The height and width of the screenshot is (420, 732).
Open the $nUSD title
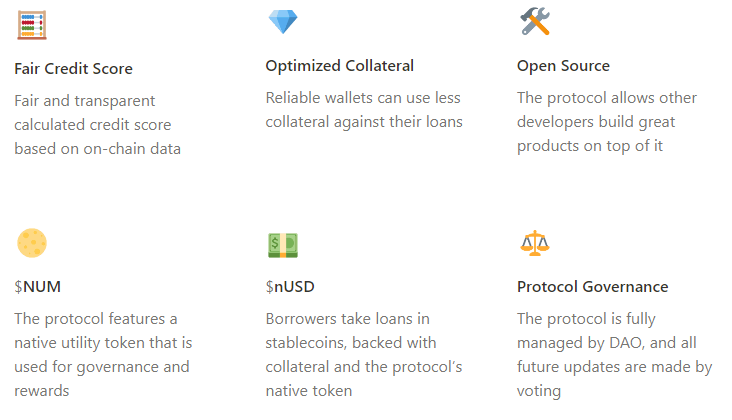[290, 287]
